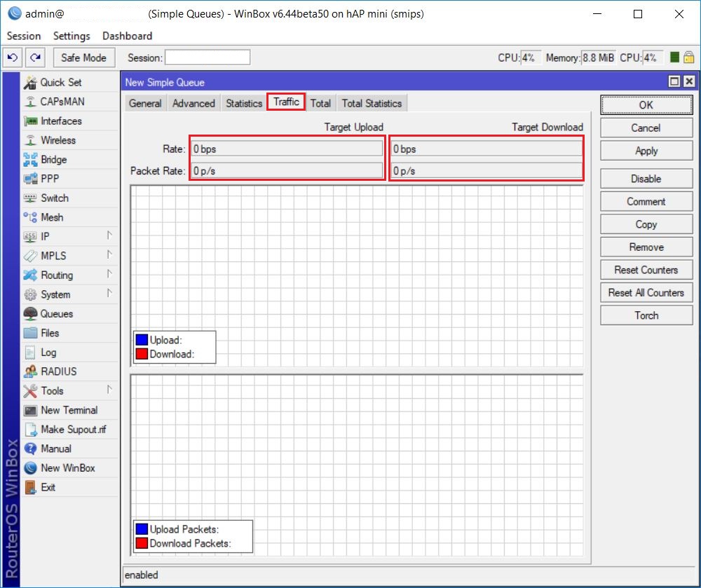701x588 pixels.
Task: Expand the Routing submenu arrow
Action: [x=109, y=274]
